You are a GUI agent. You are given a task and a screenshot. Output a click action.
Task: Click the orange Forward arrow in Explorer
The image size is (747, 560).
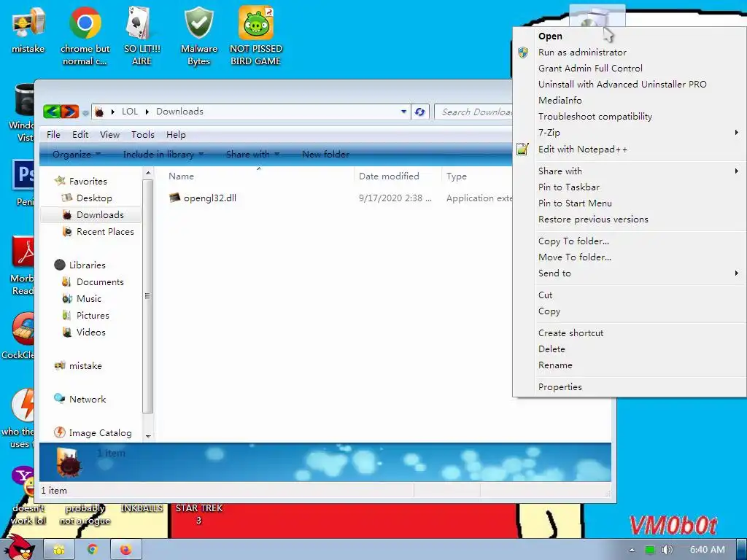[69, 112]
